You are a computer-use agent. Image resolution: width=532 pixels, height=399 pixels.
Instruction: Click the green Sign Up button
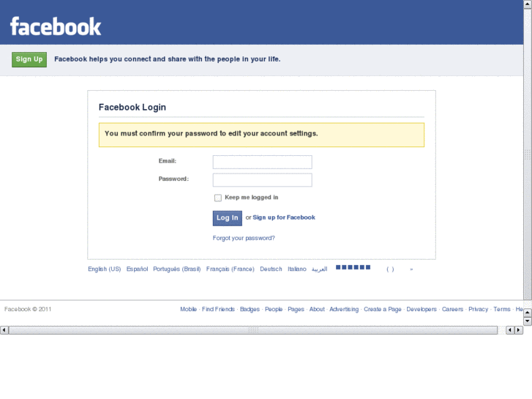[x=29, y=59]
